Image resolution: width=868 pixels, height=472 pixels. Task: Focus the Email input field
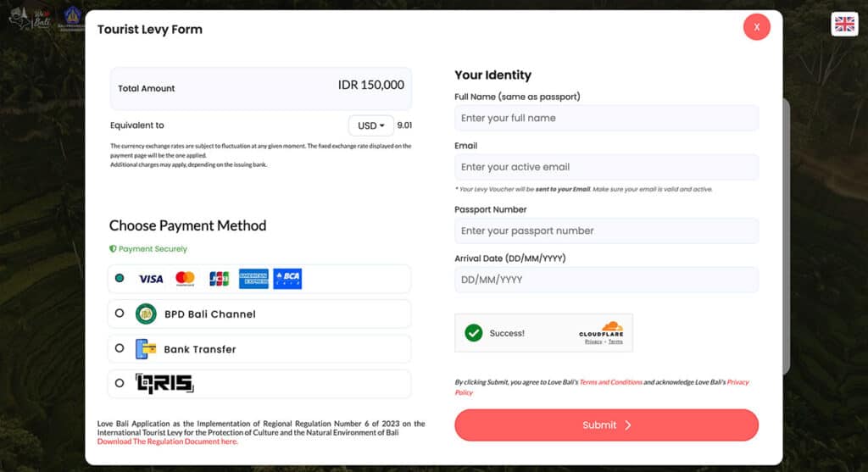point(607,167)
